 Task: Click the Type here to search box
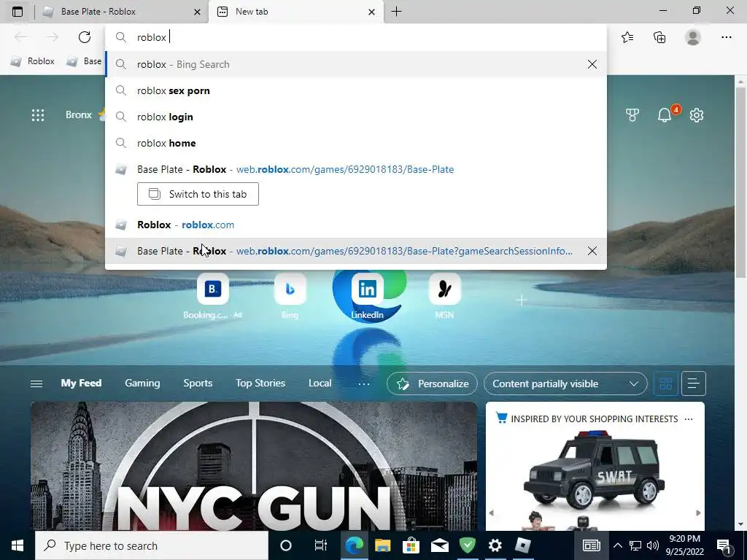[x=152, y=545]
